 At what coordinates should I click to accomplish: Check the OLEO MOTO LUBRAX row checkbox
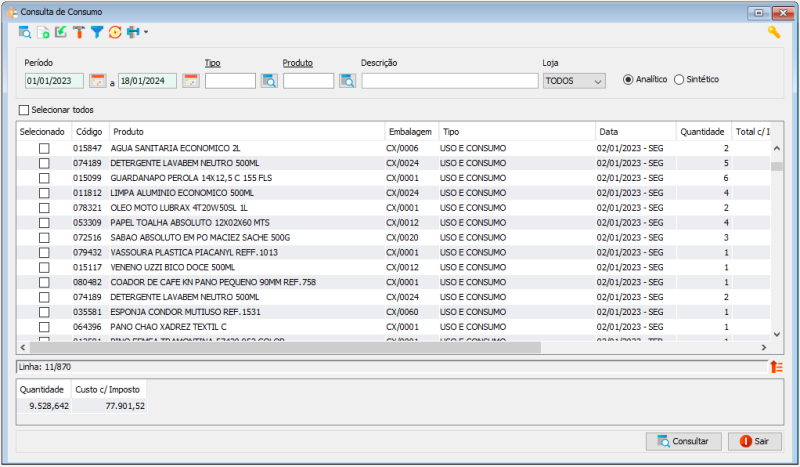pos(44,208)
